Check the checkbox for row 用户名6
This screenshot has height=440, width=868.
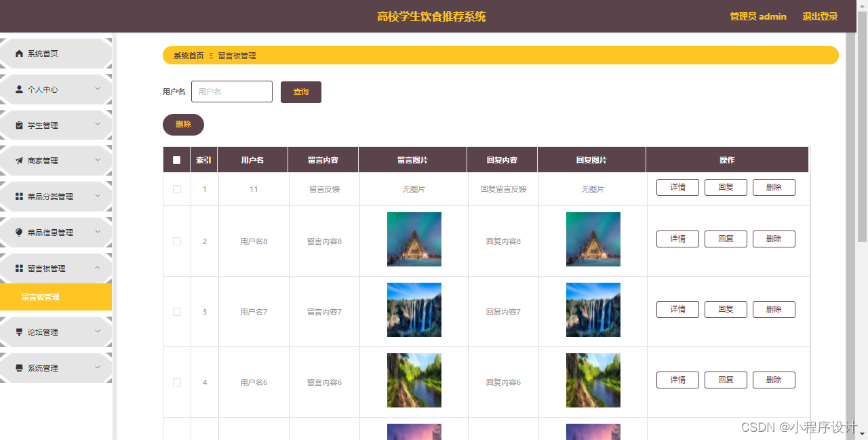point(177,382)
